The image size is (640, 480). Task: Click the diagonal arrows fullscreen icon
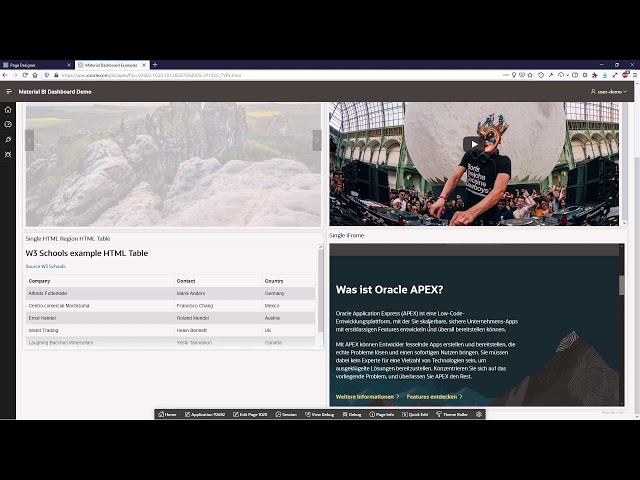coord(615,75)
